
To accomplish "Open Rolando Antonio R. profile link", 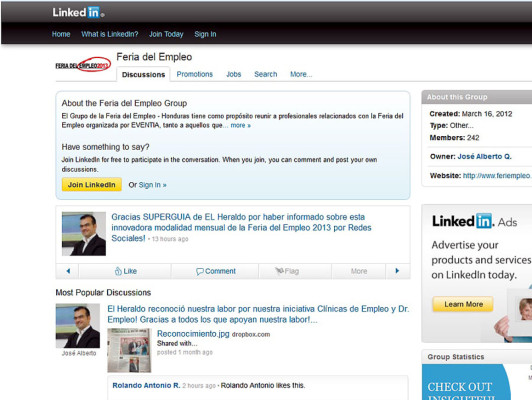I will tap(146, 385).
